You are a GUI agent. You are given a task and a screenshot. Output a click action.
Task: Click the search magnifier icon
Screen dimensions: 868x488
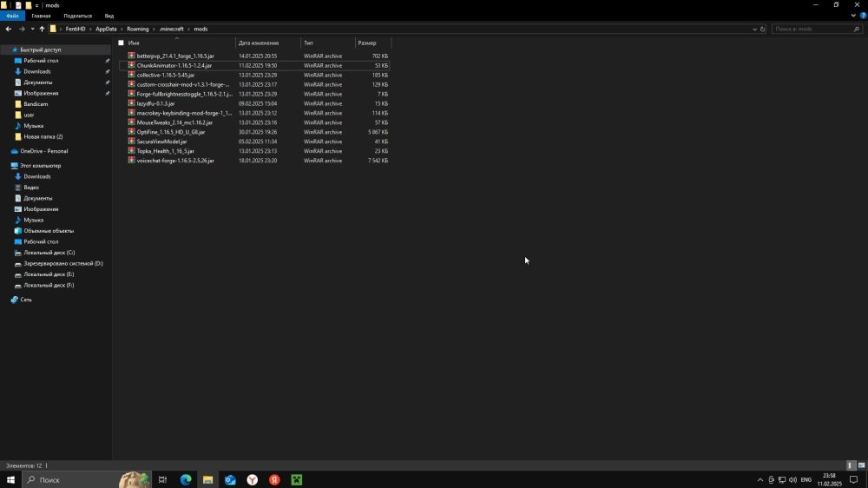click(857, 29)
